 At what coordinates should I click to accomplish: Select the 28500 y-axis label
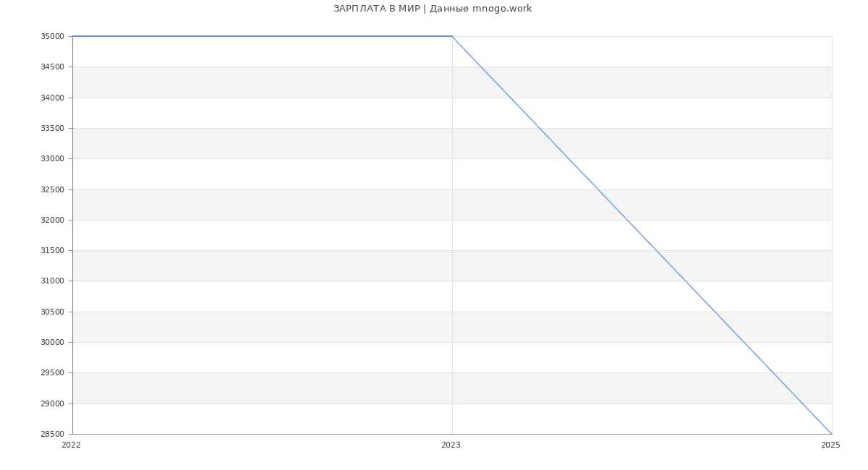(x=53, y=435)
